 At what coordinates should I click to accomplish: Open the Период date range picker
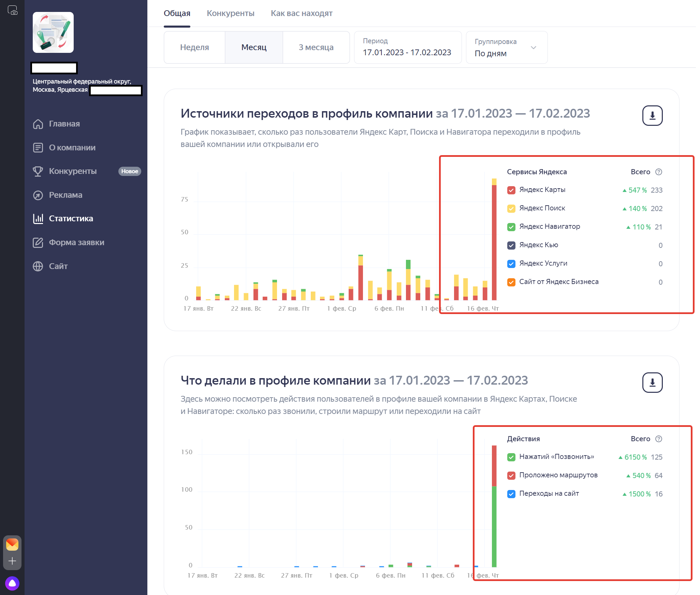(407, 48)
